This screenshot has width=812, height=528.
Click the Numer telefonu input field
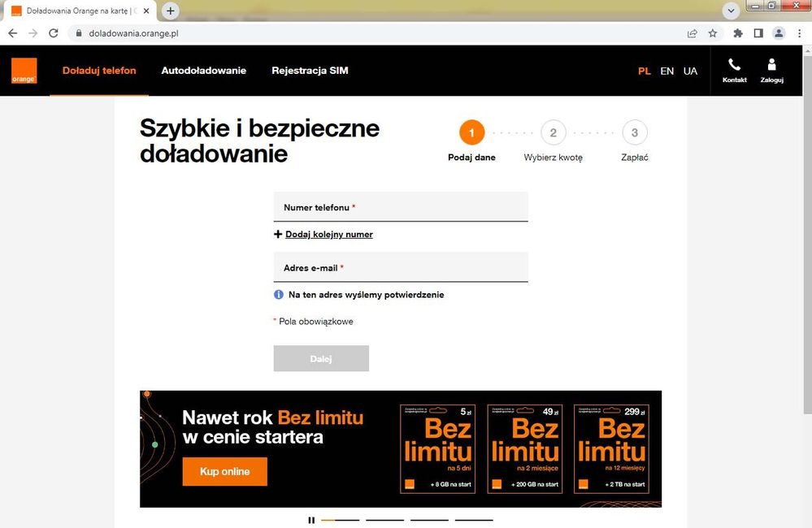point(401,207)
